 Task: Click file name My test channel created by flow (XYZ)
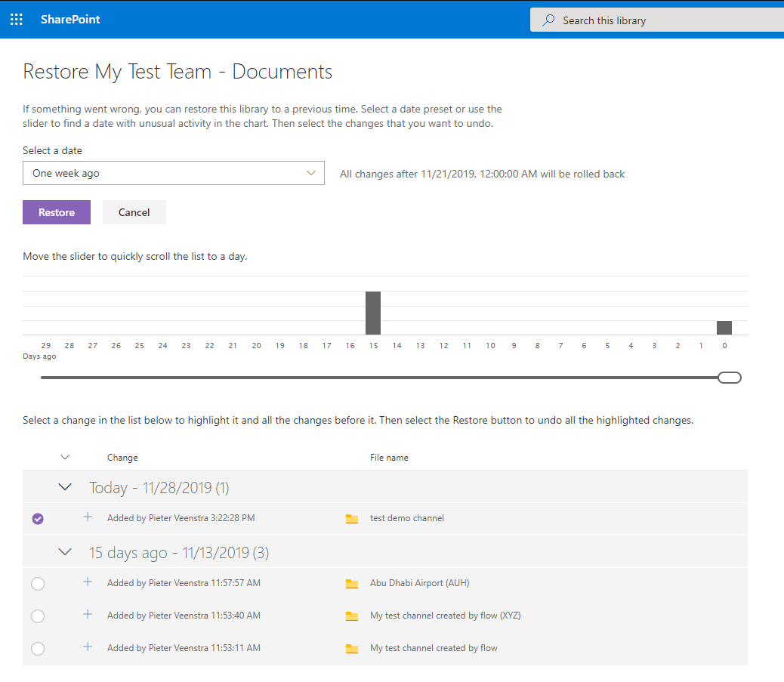tap(446, 616)
